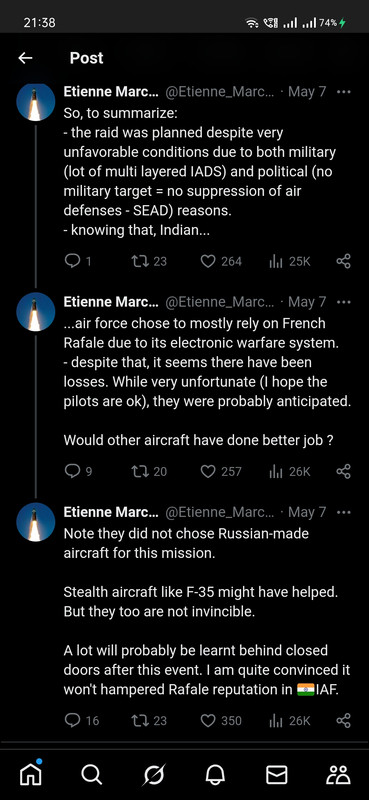Like the post with 264 likes
The width and height of the screenshot is (369, 800).
click(220, 261)
